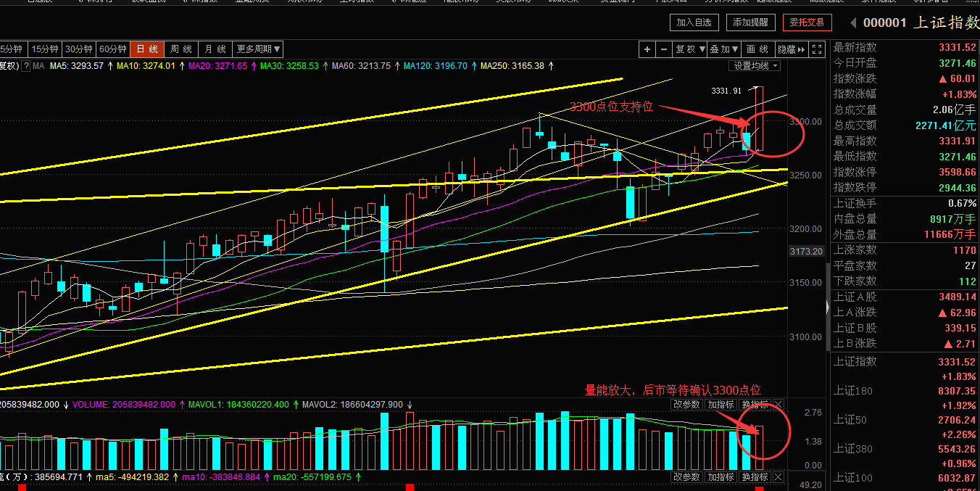Select the 上证B股 row

pyautogui.click(x=905, y=328)
